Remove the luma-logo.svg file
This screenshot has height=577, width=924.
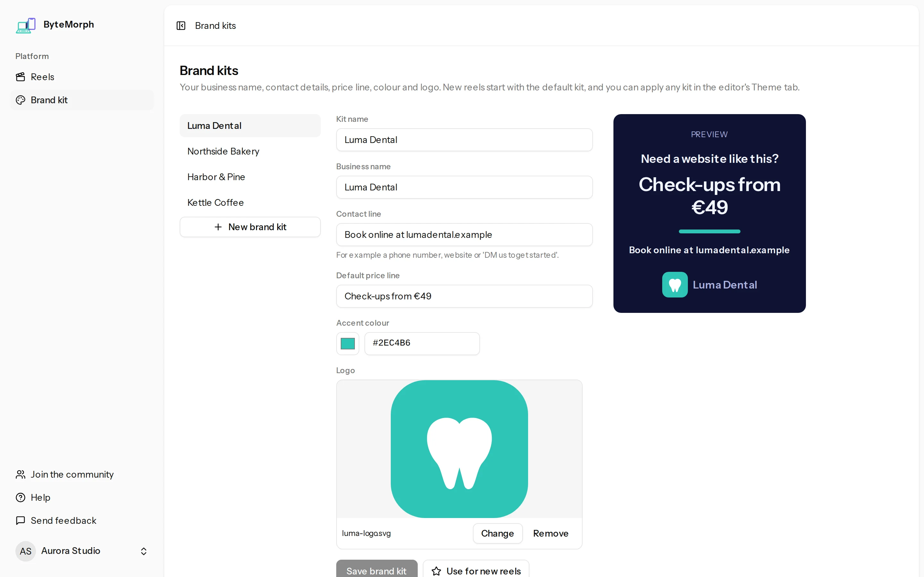coord(551,533)
